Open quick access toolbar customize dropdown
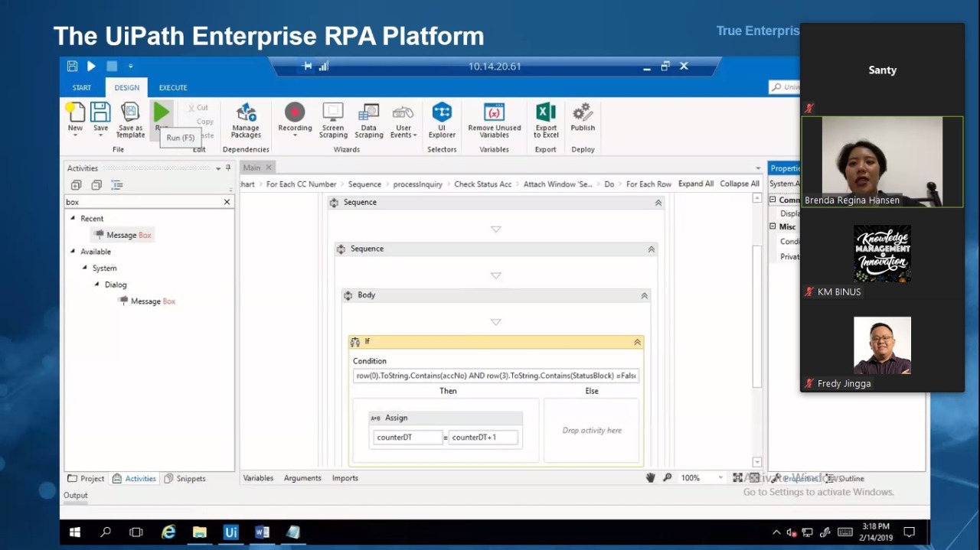 point(130,67)
